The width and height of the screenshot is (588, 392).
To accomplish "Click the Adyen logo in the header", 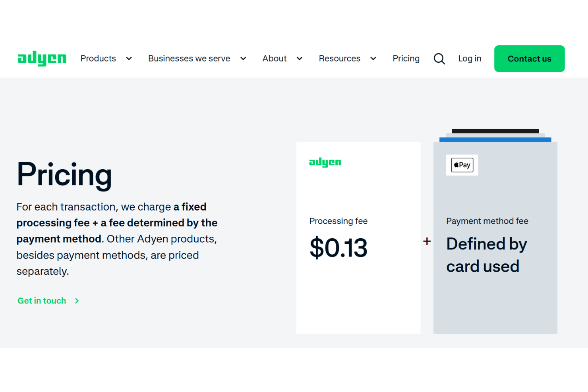I will [42, 58].
